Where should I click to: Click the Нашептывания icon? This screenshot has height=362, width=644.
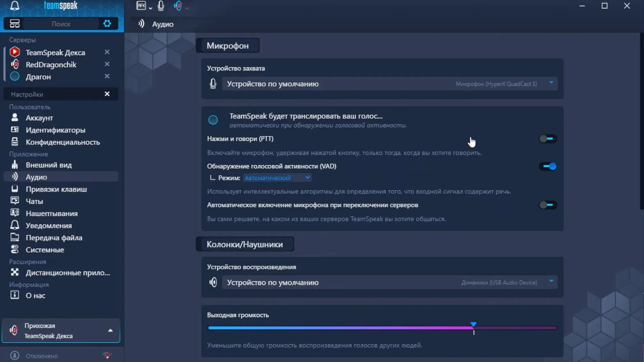(x=15, y=213)
